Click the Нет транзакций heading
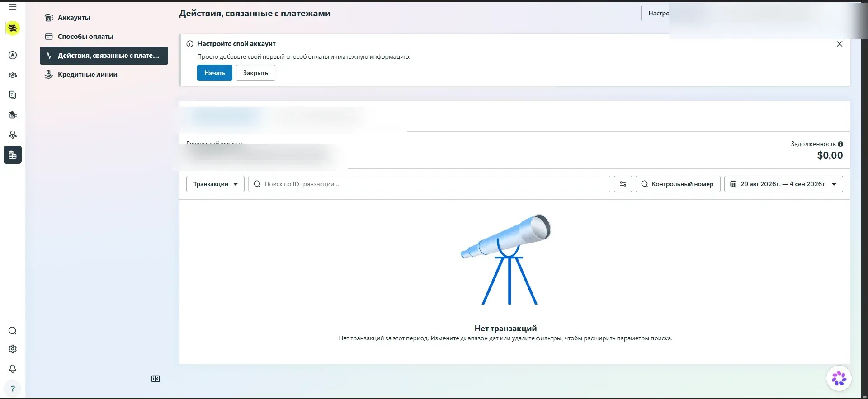Viewport: 868px width, 399px height. [x=505, y=329]
